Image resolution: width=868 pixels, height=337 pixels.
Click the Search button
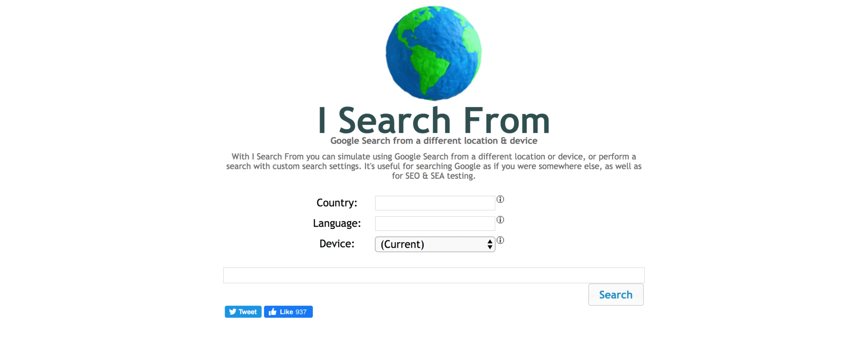pos(616,295)
